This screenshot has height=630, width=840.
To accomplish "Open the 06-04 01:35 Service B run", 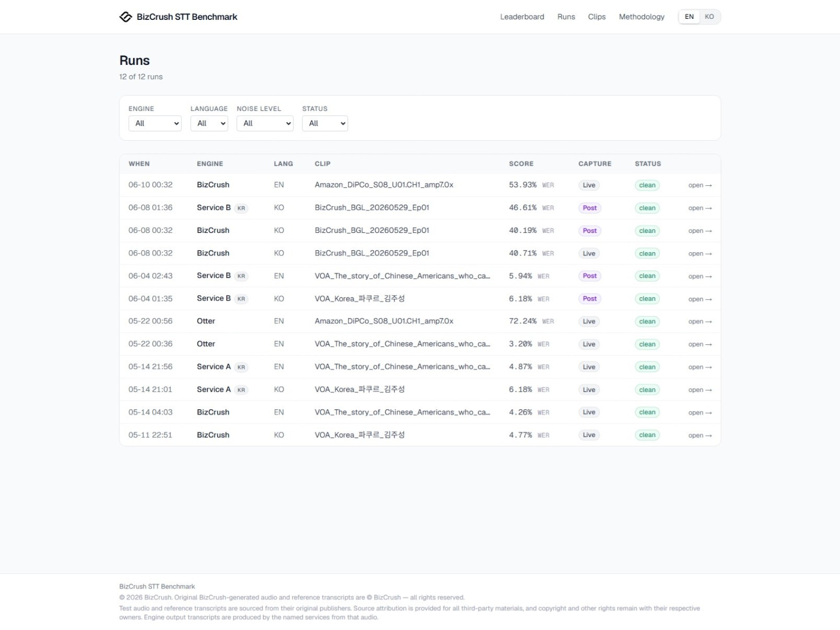I will coord(700,299).
